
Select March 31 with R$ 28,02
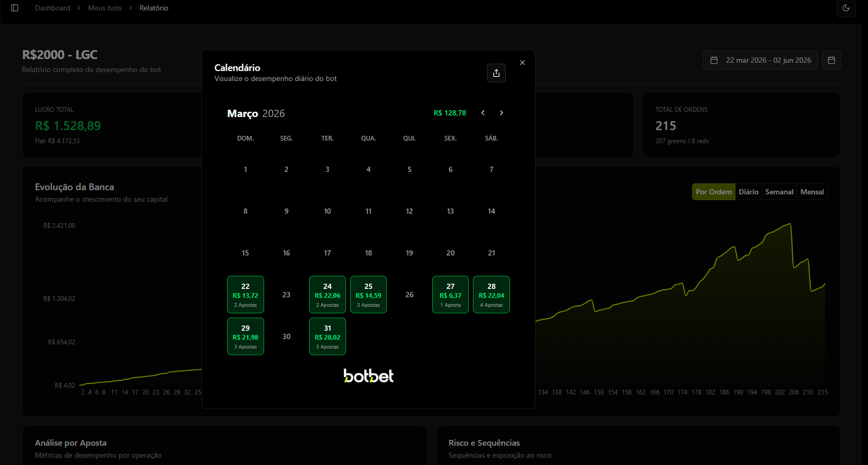[x=327, y=336]
